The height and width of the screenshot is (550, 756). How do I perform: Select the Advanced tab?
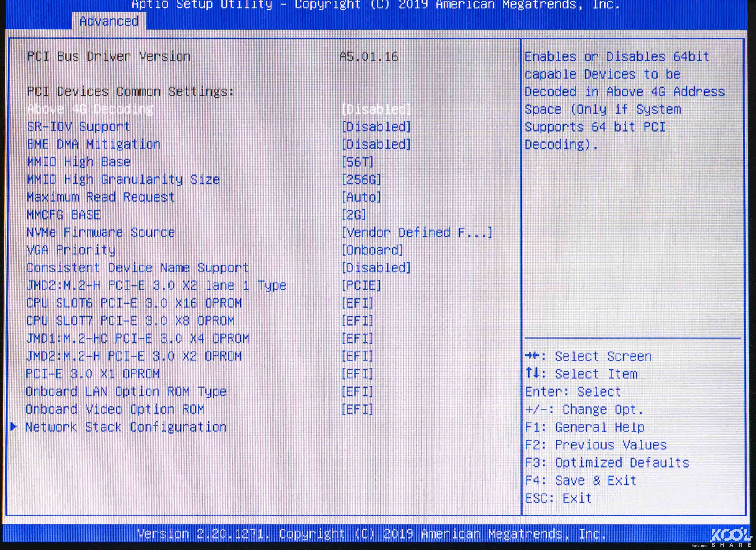(x=109, y=21)
